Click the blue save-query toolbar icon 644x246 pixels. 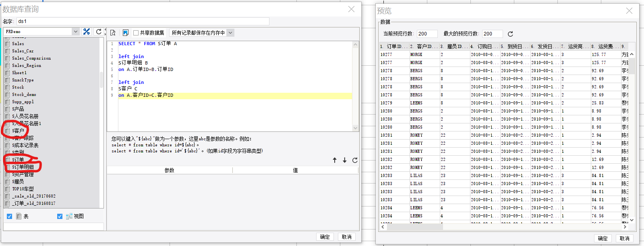point(126,33)
